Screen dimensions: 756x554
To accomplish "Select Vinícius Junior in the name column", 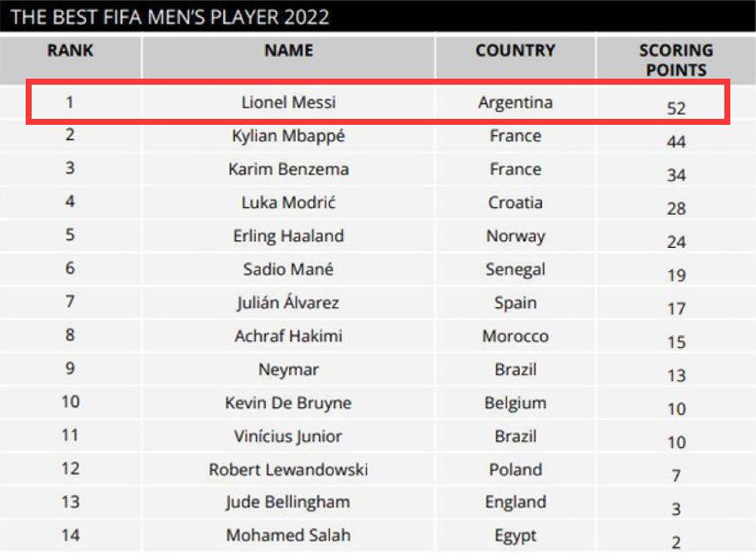I will click(288, 436).
